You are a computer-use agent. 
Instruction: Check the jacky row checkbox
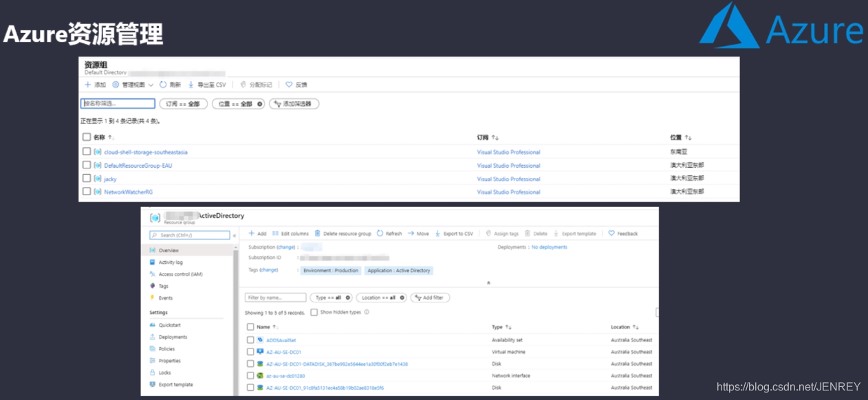click(87, 179)
